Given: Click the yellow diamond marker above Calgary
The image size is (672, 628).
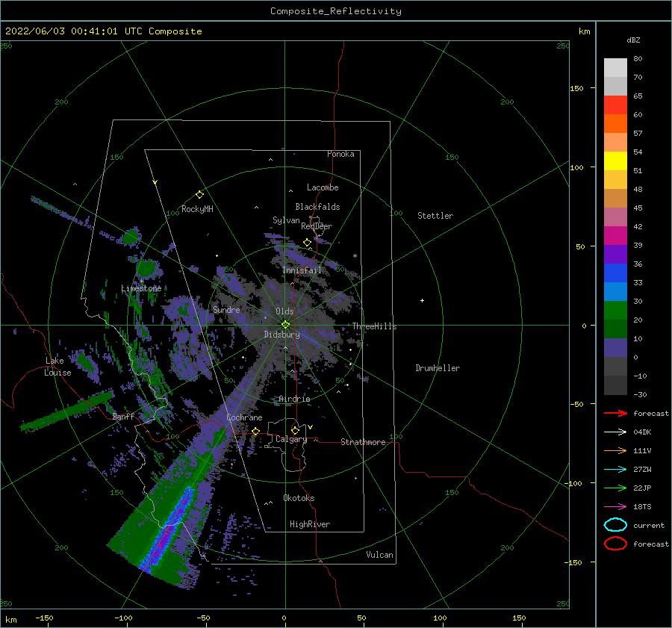Looking at the screenshot, I should 295,430.
